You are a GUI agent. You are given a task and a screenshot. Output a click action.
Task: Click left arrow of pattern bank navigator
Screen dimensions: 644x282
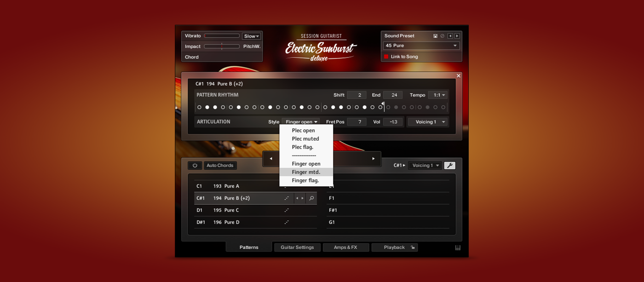tap(270, 159)
